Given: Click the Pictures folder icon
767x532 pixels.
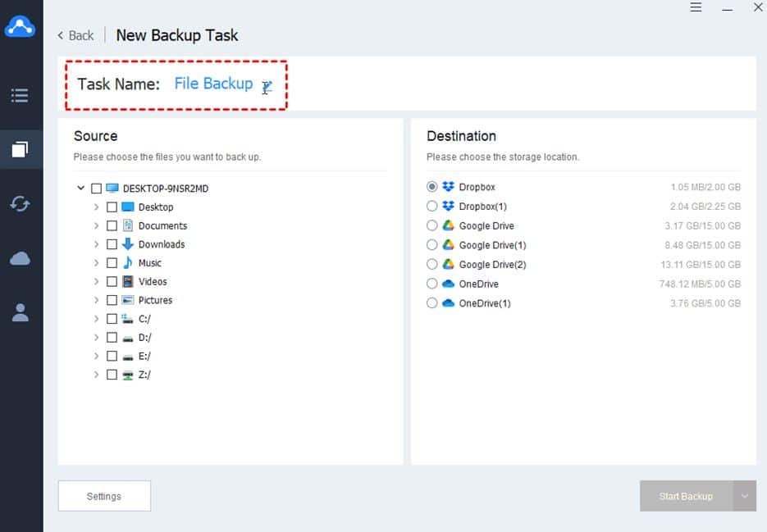Looking at the screenshot, I should pyautogui.click(x=128, y=300).
